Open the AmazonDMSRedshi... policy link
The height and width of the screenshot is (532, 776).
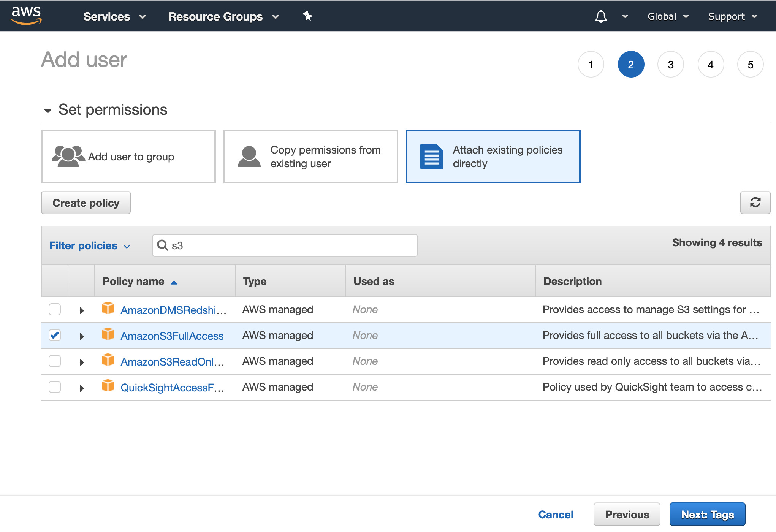(x=173, y=310)
